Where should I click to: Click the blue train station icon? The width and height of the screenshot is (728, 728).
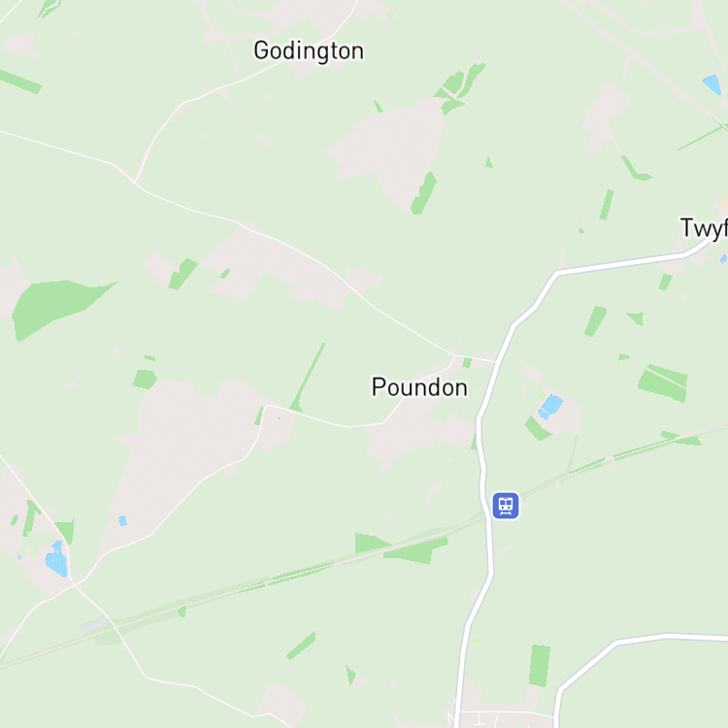coord(505,506)
